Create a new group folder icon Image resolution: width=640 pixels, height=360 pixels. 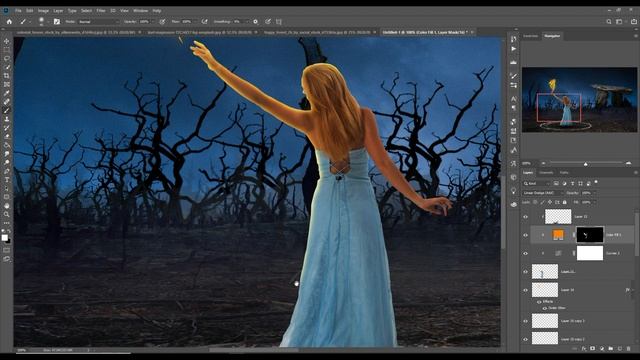[611, 349]
